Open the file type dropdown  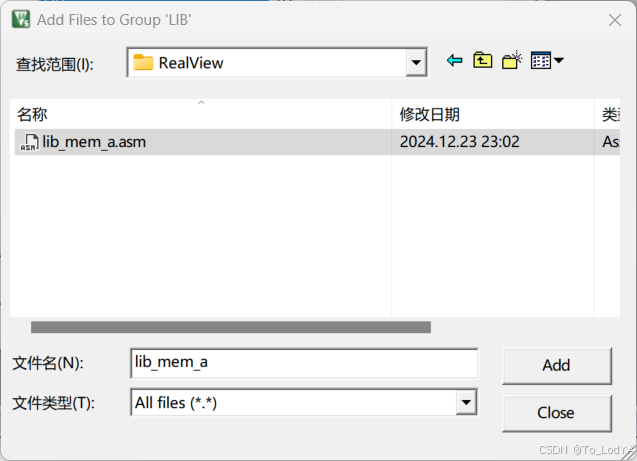466,403
